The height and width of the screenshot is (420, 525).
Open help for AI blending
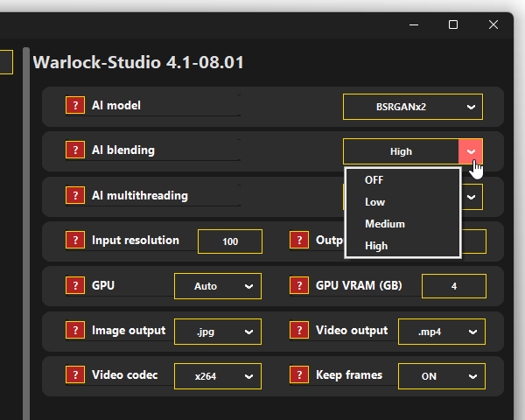pos(75,150)
